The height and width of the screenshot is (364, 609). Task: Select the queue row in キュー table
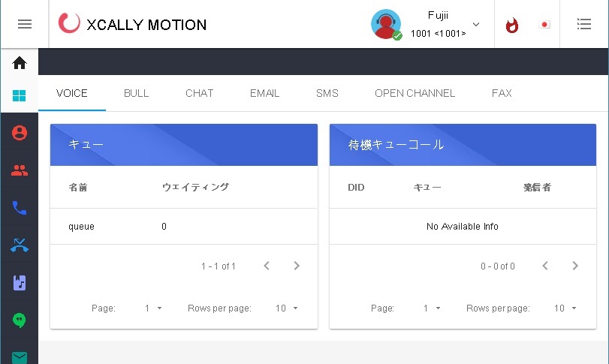(183, 226)
